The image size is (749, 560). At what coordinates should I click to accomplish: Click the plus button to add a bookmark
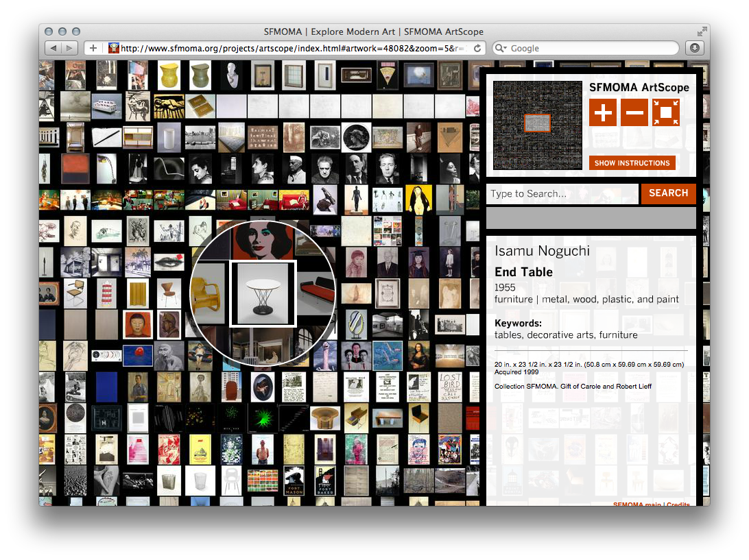coord(93,48)
